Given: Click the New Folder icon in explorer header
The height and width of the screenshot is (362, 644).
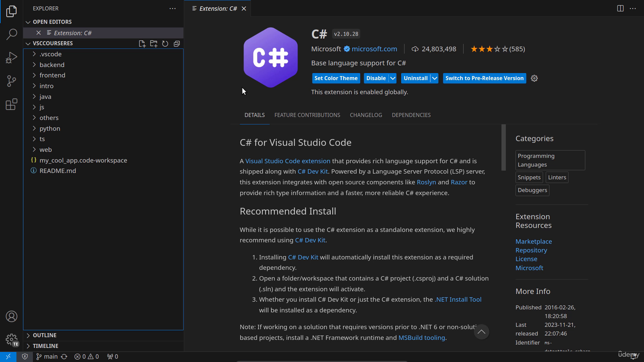Looking at the screenshot, I should click(154, 44).
